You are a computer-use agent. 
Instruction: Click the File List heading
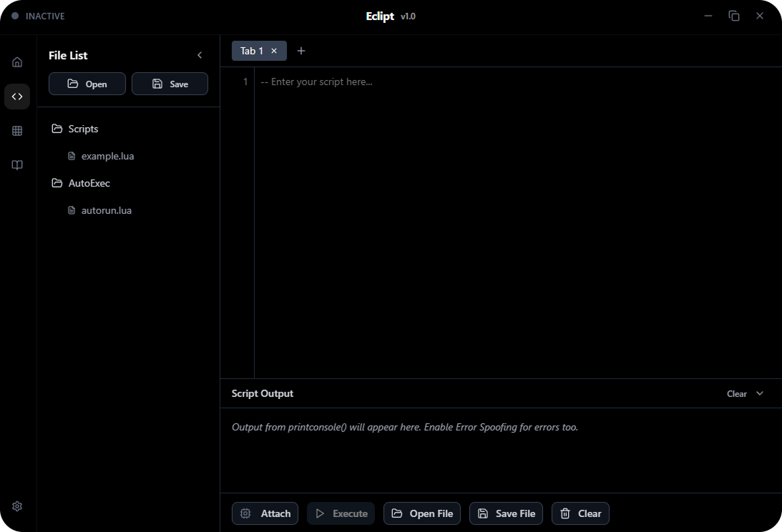click(x=68, y=55)
